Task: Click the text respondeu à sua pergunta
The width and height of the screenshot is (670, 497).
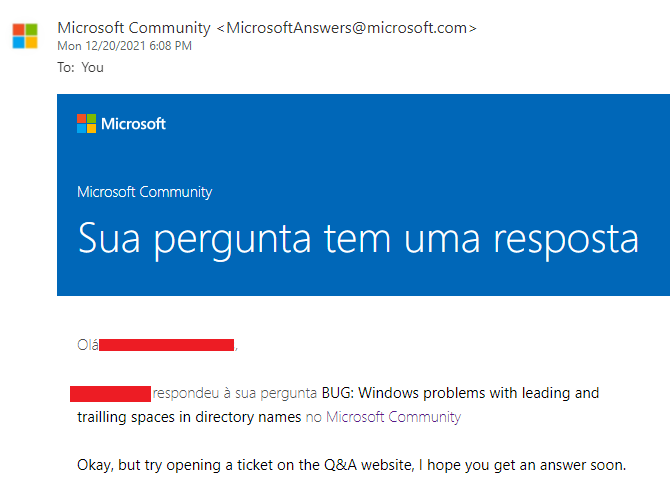Action: pyautogui.click(x=235, y=393)
